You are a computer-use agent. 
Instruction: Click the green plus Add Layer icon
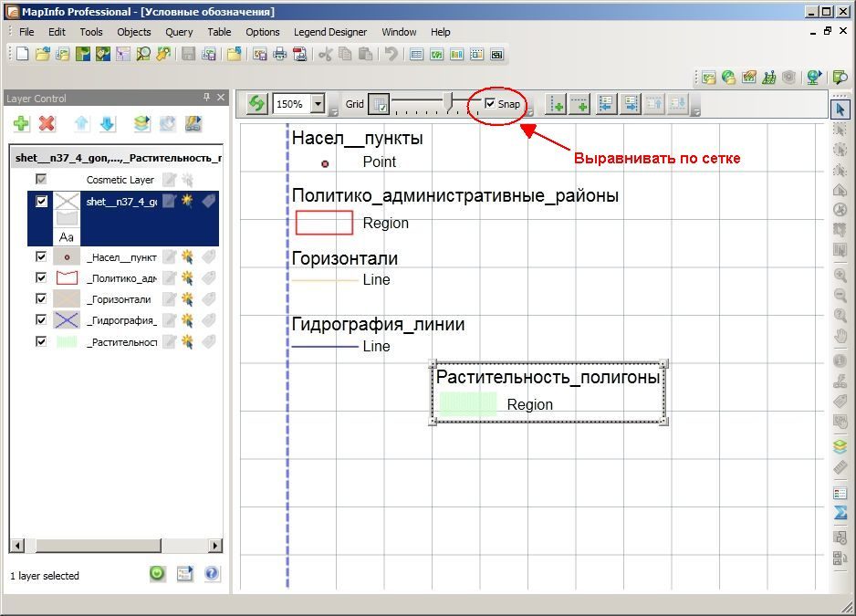click(21, 123)
